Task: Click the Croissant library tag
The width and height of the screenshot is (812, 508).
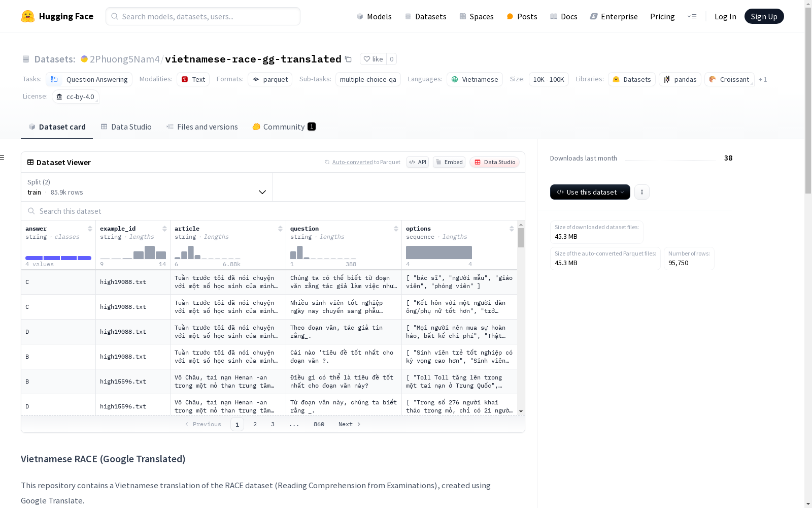Action: coord(729,79)
